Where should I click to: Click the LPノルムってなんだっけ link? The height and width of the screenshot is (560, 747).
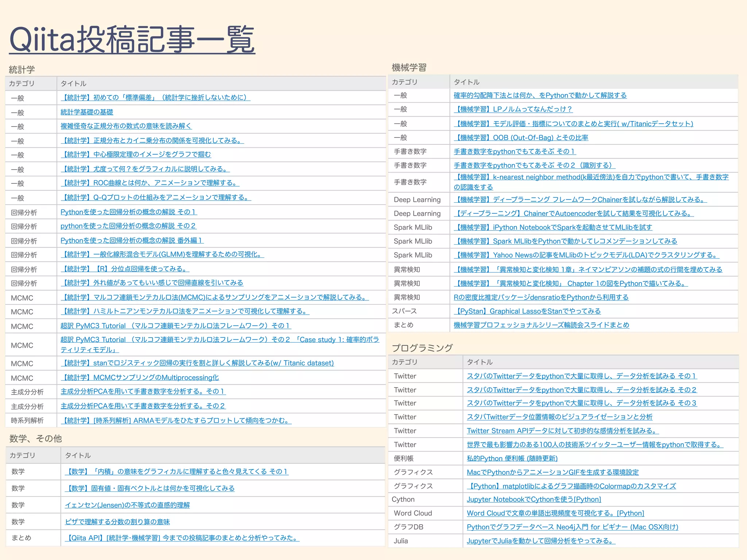tap(513, 109)
